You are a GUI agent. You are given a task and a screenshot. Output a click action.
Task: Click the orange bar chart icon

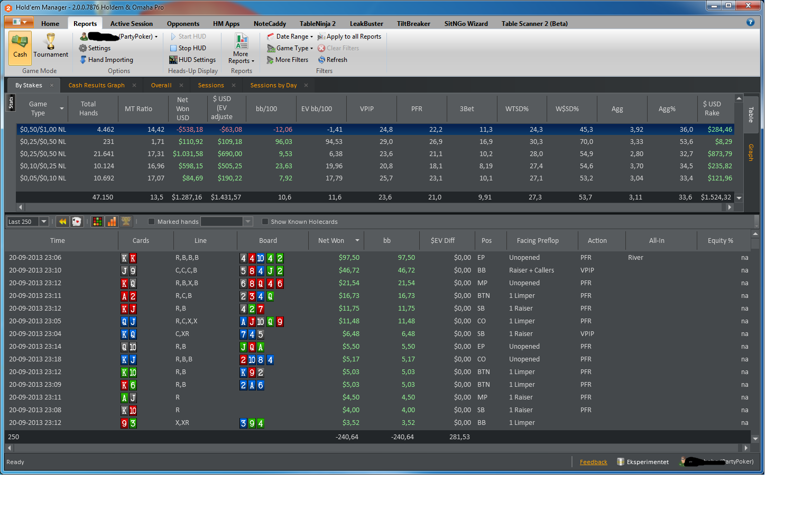tap(112, 222)
